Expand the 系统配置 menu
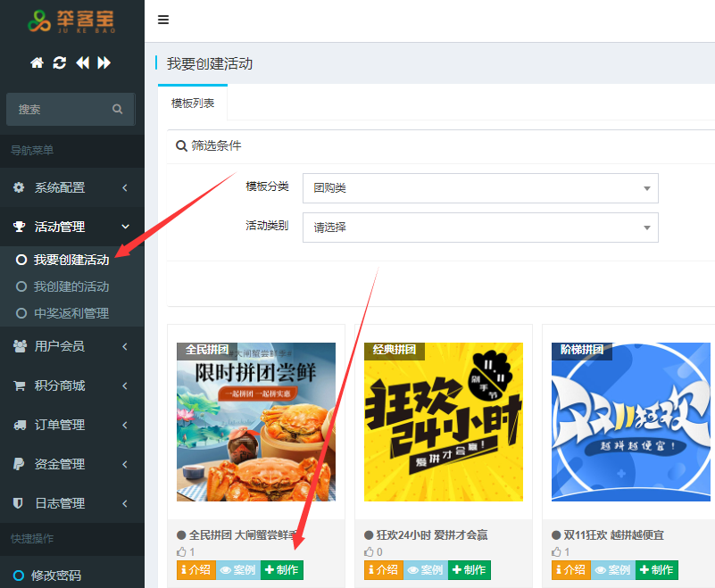The image size is (715, 588). [x=72, y=187]
